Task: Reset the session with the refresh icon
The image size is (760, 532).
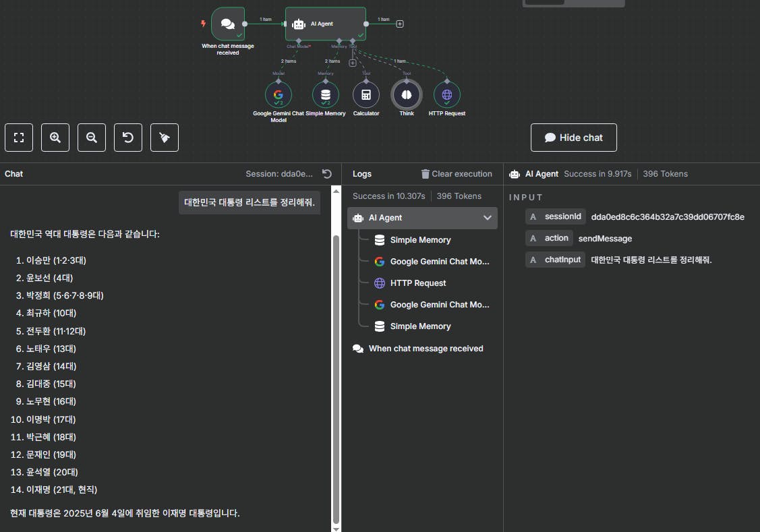Action: tap(326, 173)
